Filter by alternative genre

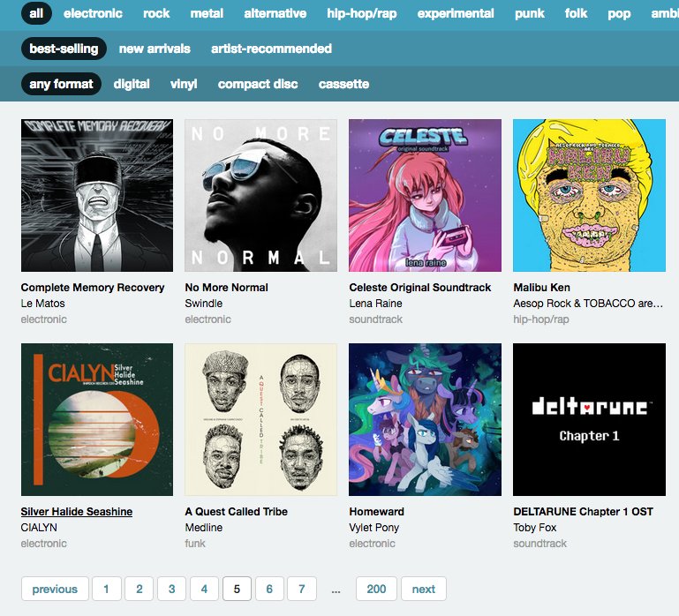coord(275,13)
